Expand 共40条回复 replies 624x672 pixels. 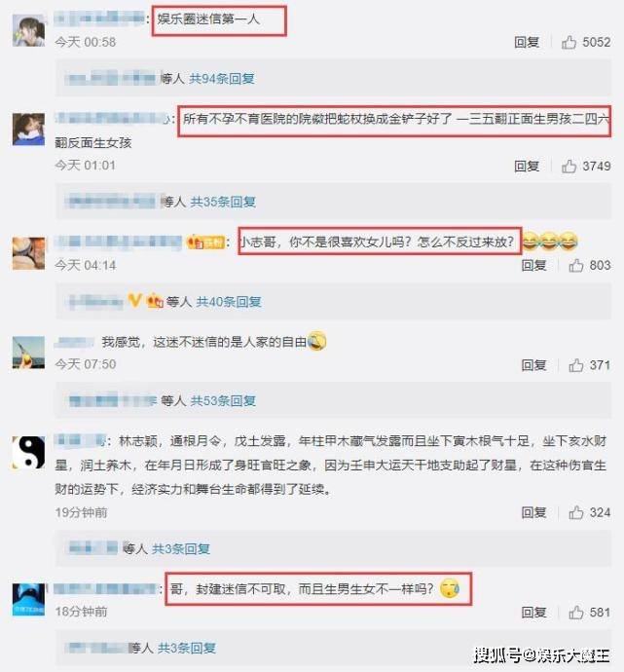(229, 302)
